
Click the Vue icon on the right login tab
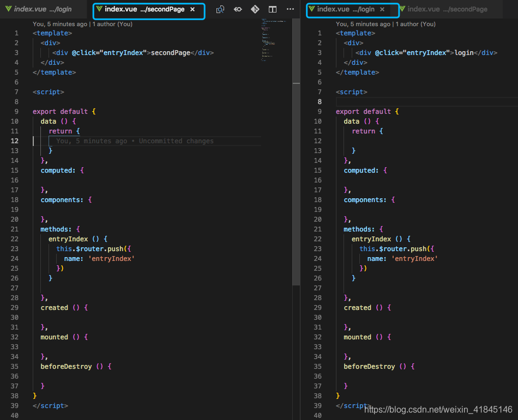[311, 9]
